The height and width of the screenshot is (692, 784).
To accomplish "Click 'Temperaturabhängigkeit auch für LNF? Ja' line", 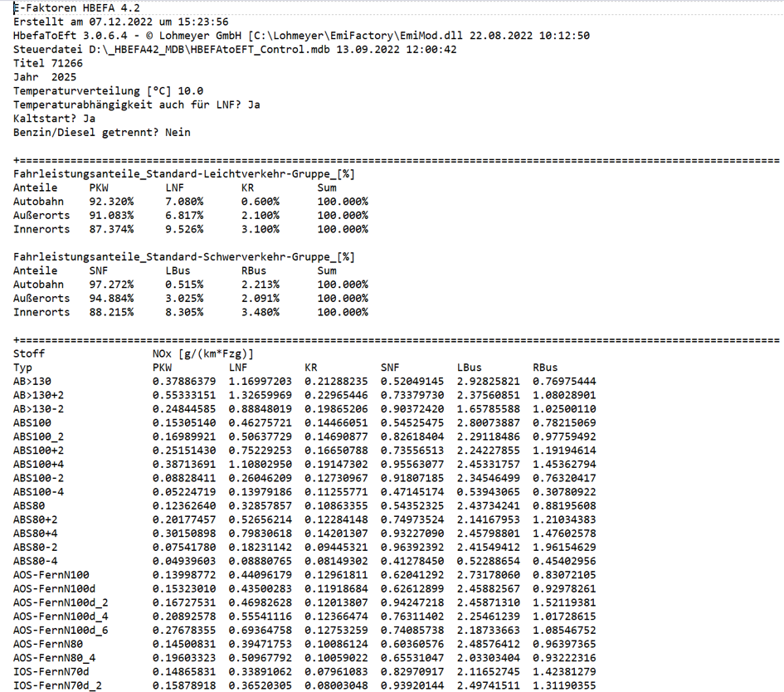I will click(137, 105).
